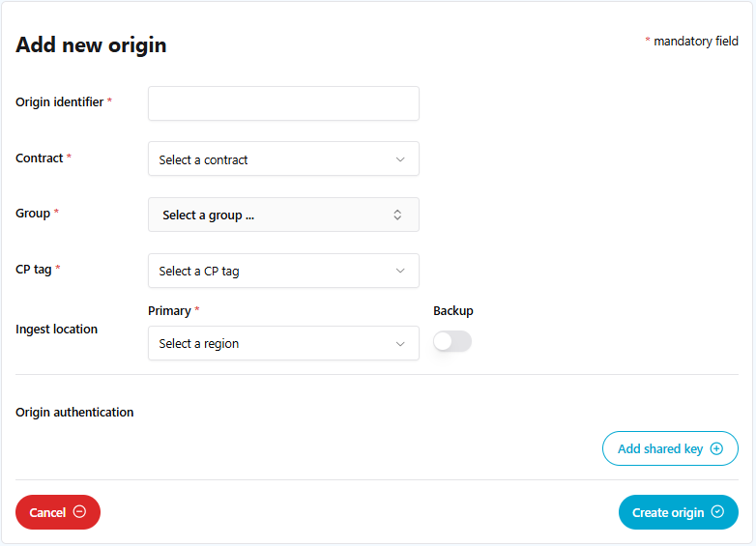This screenshot has width=756, height=546.
Task: Click the minus-circle icon inside Cancel
Action: coord(79,512)
